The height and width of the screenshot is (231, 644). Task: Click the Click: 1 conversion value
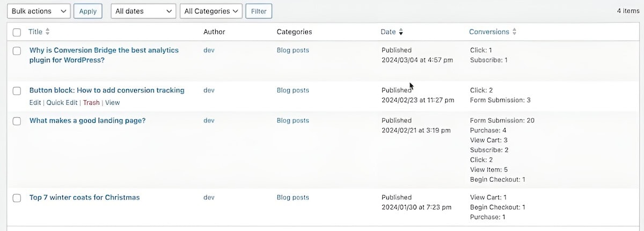click(x=481, y=50)
